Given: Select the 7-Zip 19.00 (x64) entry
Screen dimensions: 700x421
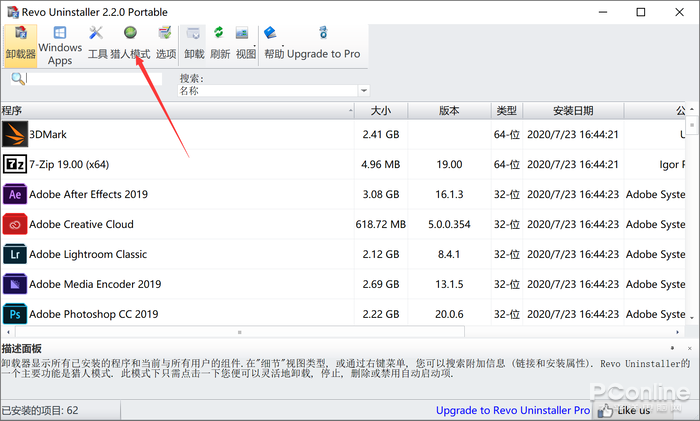Looking at the screenshot, I should (69, 164).
